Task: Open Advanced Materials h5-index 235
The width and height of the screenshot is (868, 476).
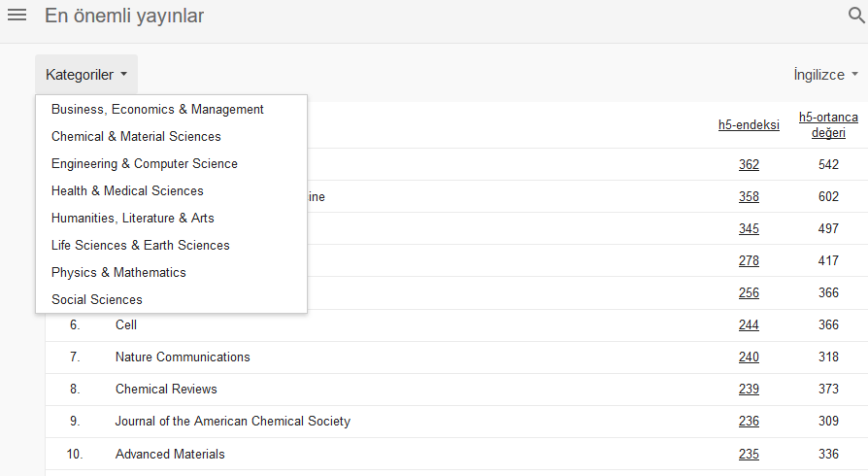Action: pos(749,454)
